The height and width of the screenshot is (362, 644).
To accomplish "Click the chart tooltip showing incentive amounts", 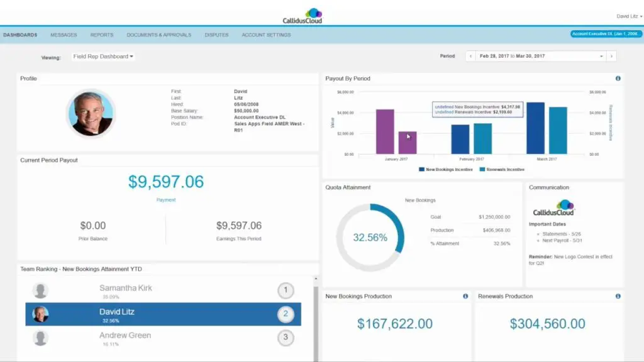I will pyautogui.click(x=478, y=109).
